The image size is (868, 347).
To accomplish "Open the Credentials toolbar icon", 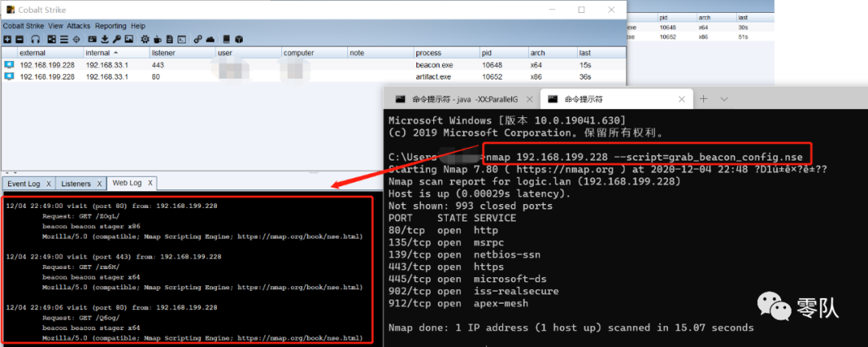I will point(92,39).
